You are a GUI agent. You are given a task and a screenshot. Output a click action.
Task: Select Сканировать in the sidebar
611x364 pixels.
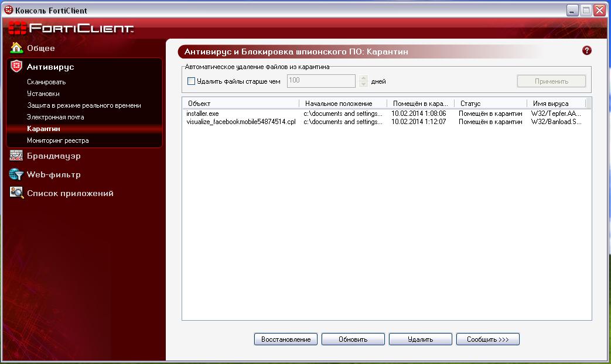[x=46, y=82]
